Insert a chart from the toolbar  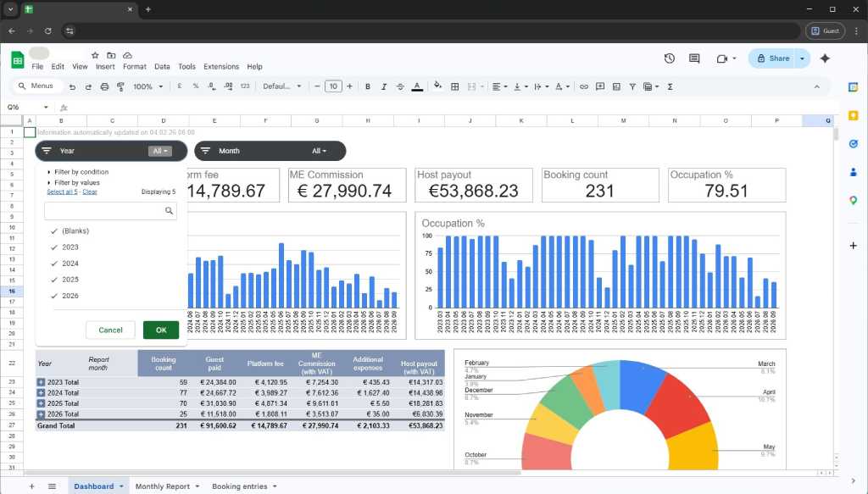[x=616, y=86]
